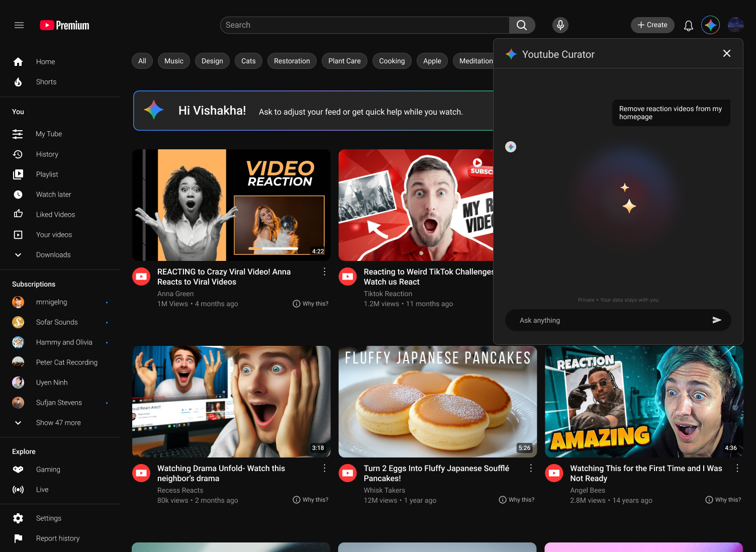Select the All filter chip
Screen dimensions: 756x552
coord(142,61)
